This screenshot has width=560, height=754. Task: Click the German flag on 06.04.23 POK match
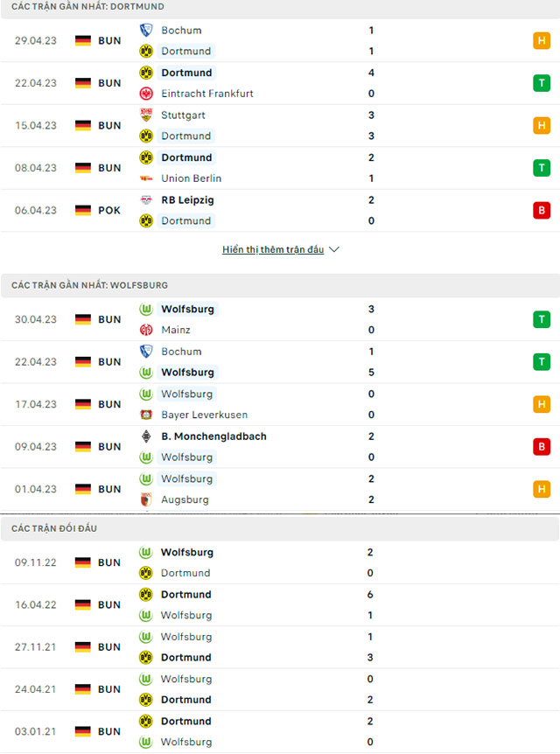(83, 210)
